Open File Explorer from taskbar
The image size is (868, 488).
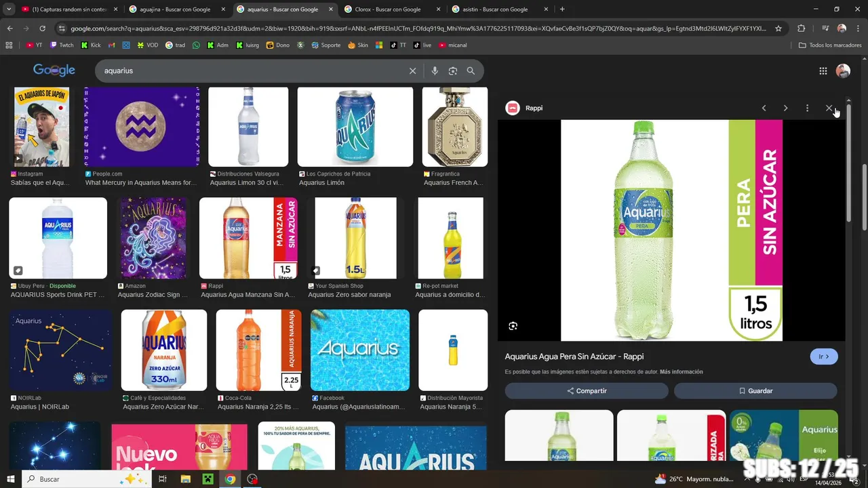click(x=185, y=479)
